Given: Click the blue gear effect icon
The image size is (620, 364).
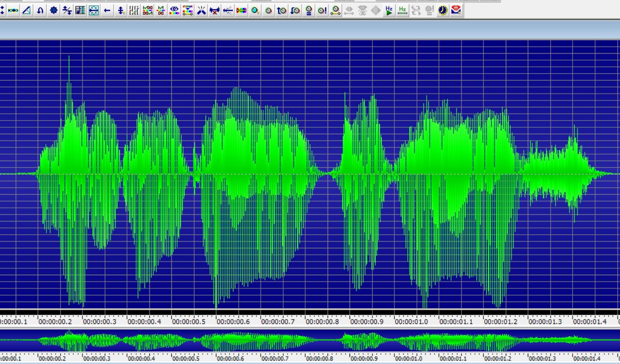Looking at the screenshot, I should point(54,10).
